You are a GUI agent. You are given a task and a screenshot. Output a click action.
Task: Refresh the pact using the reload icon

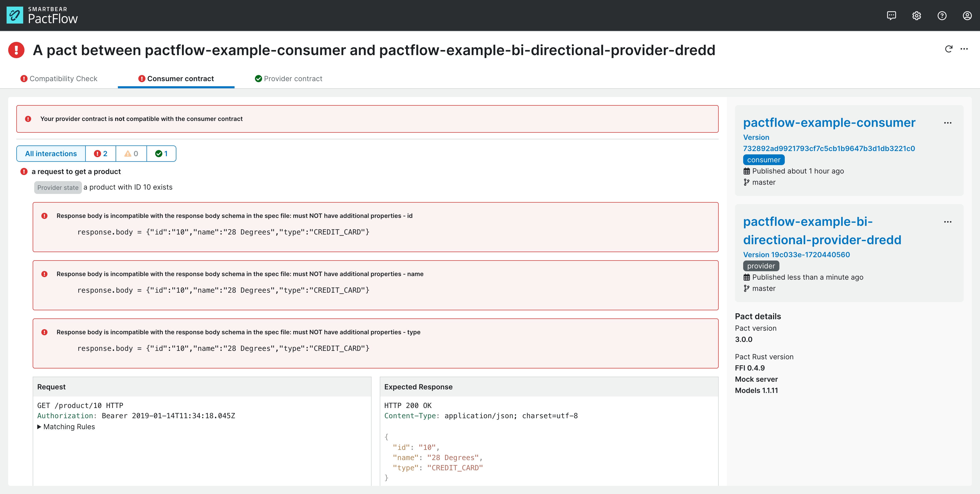point(948,49)
